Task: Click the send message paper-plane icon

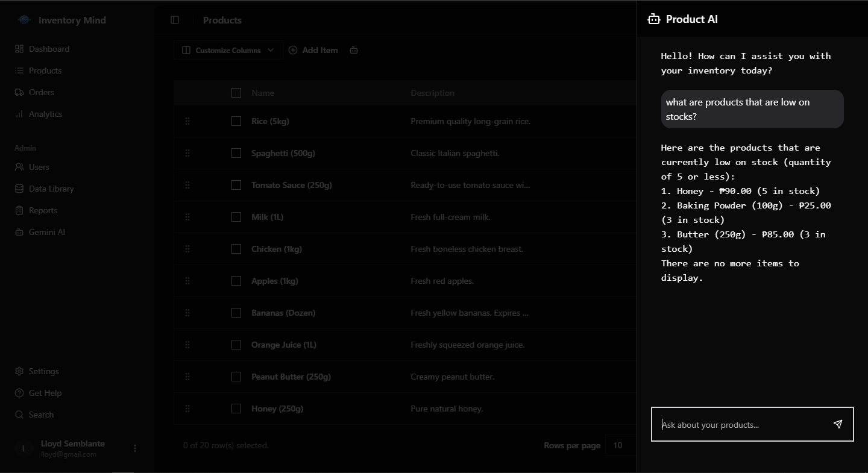Action: pos(838,424)
